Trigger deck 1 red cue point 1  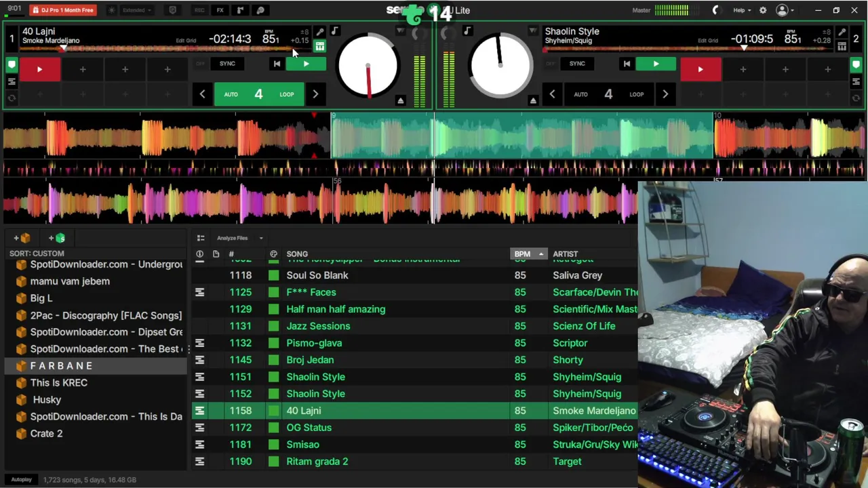tap(39, 69)
